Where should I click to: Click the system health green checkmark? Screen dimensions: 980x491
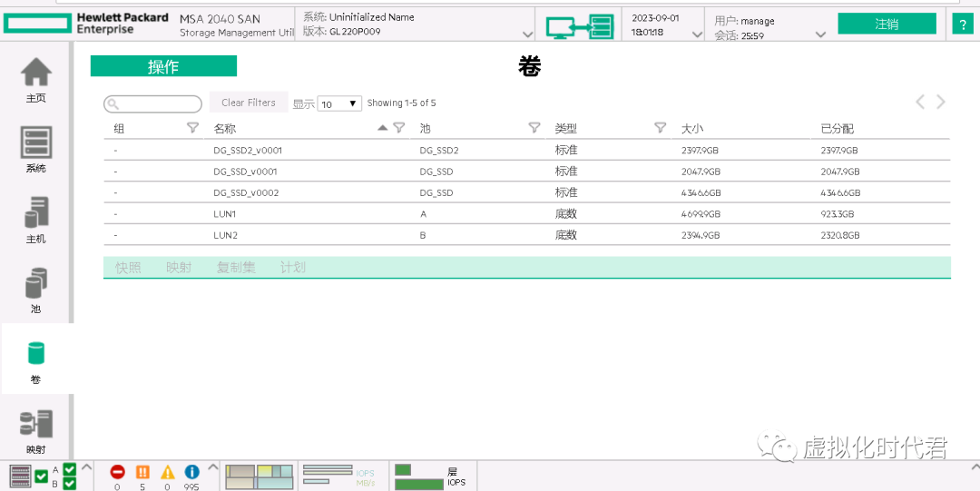[x=41, y=476]
